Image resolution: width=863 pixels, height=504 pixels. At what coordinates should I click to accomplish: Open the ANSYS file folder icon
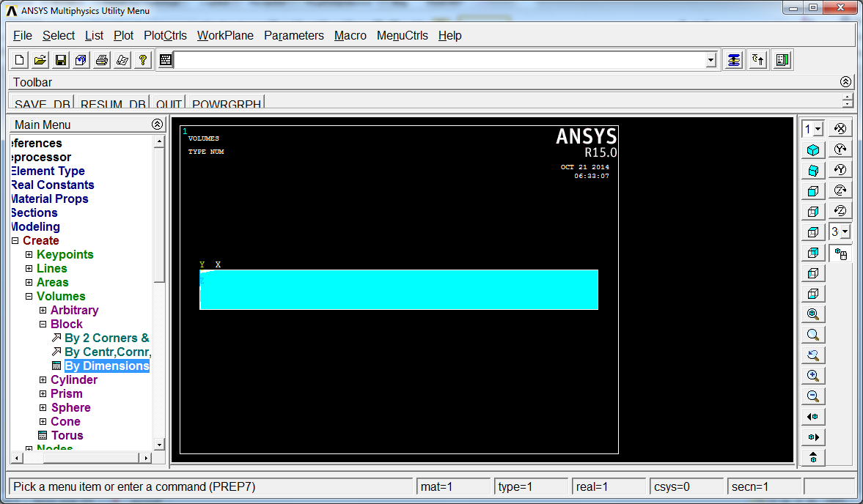click(40, 60)
